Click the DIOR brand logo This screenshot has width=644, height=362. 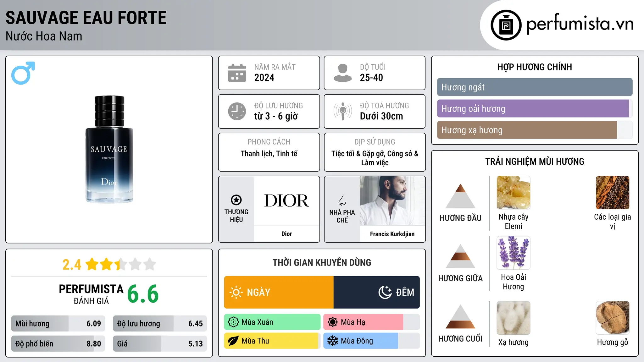pos(286,200)
